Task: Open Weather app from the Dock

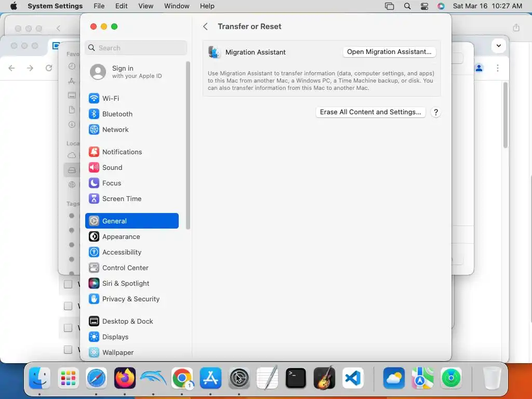Action: 394,378
